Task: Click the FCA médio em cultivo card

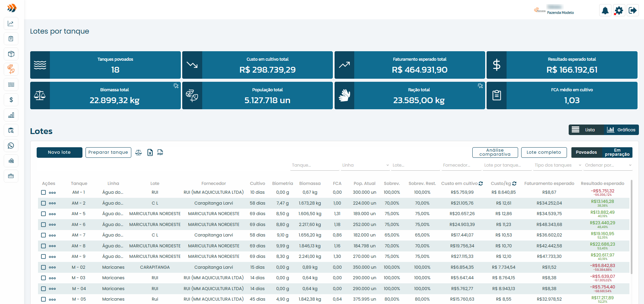Action: coord(562,95)
